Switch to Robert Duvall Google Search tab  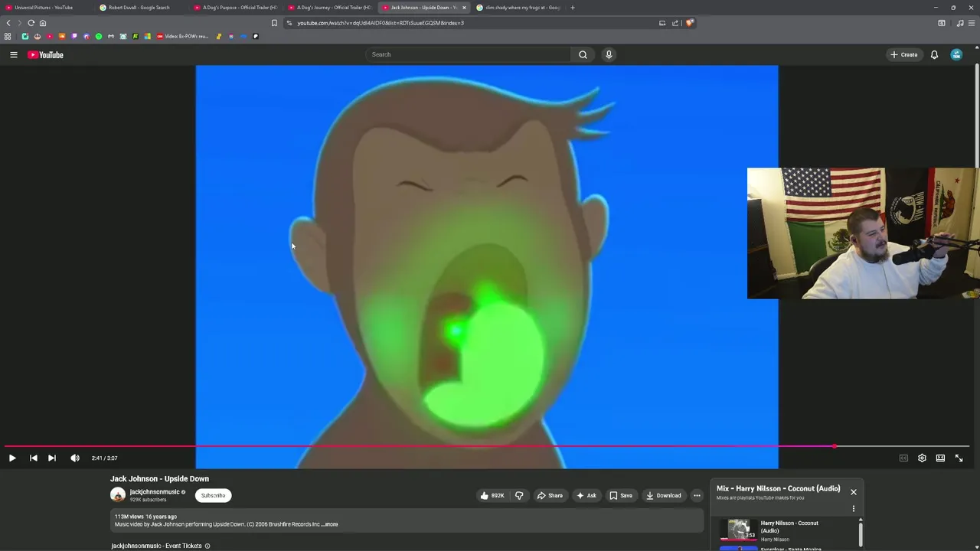(139, 8)
